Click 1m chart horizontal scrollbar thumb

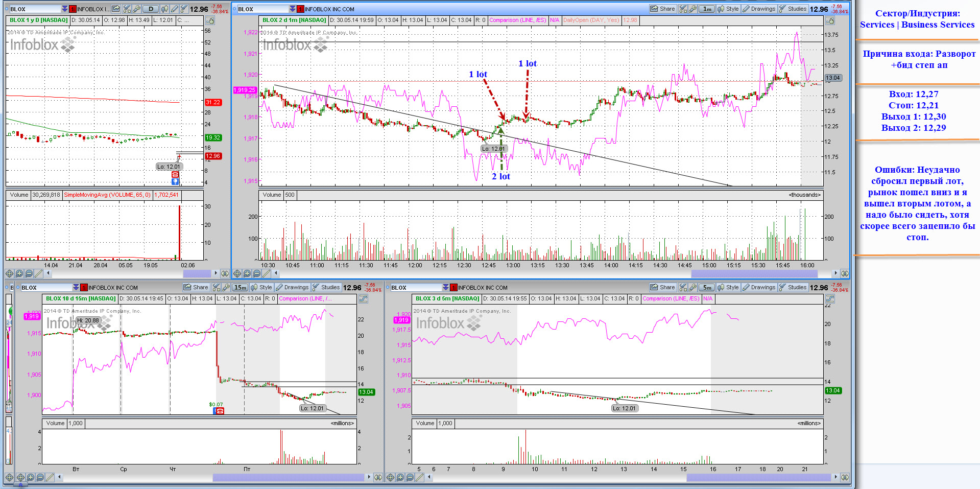point(754,273)
